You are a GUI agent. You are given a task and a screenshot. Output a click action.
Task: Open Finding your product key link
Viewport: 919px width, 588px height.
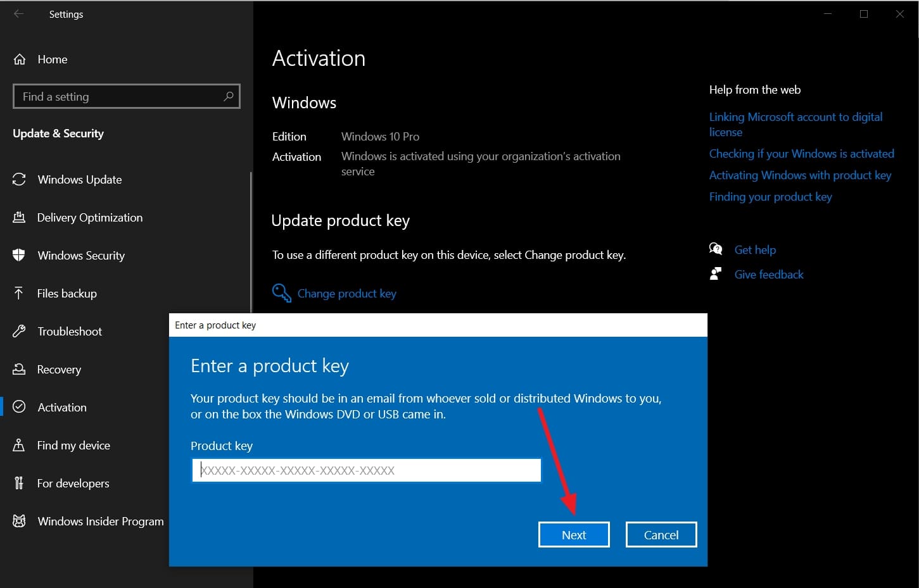click(770, 197)
